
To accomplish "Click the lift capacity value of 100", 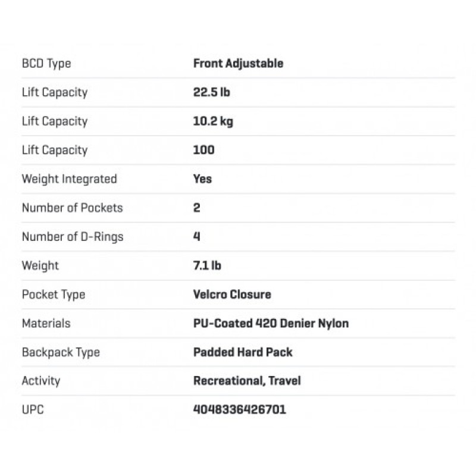I will coord(204,150).
